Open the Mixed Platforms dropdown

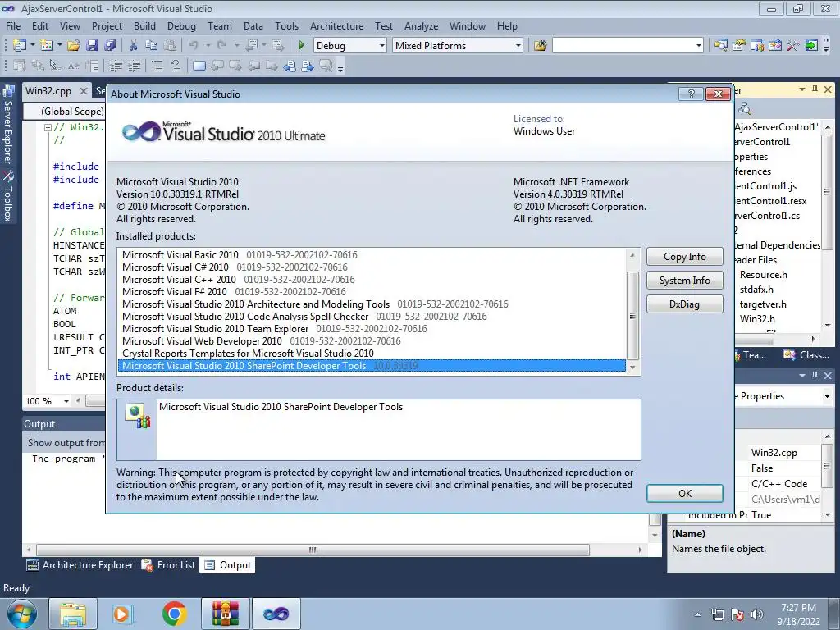(518, 46)
